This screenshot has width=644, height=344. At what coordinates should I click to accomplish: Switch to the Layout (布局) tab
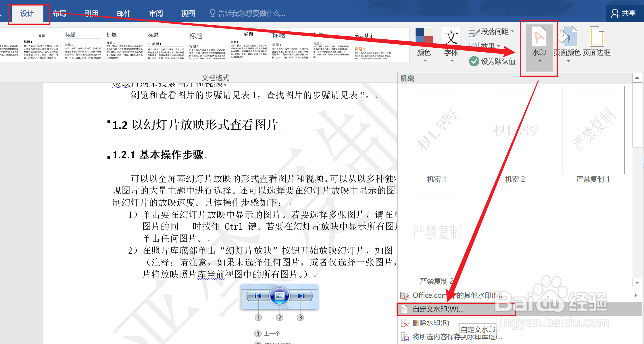pyautogui.click(x=59, y=14)
